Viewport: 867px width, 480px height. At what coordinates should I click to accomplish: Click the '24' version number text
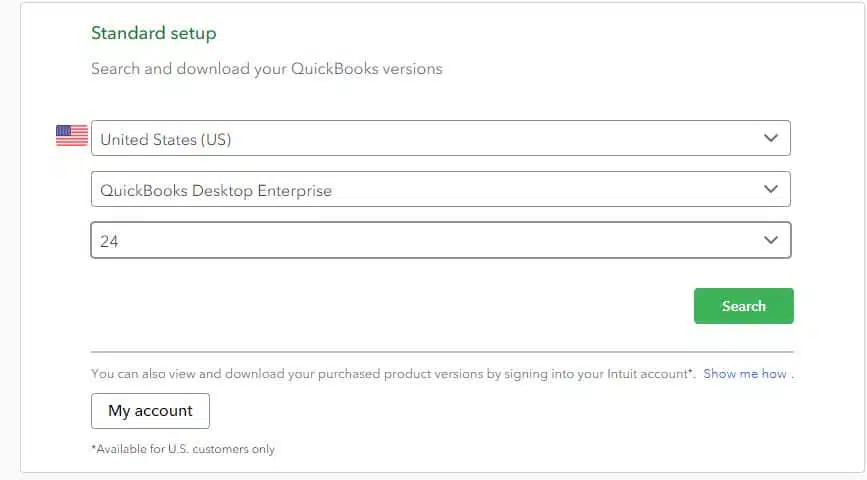pyautogui.click(x=109, y=242)
